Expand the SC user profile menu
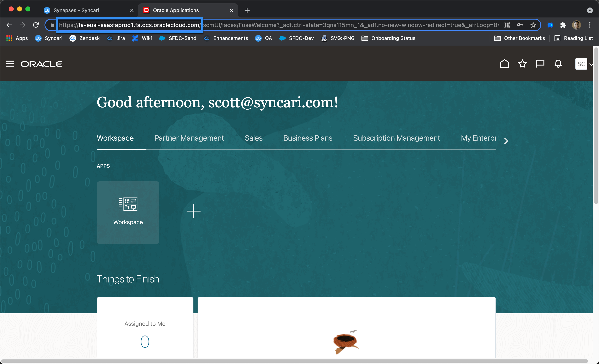This screenshot has width=599, height=364. 583,64
